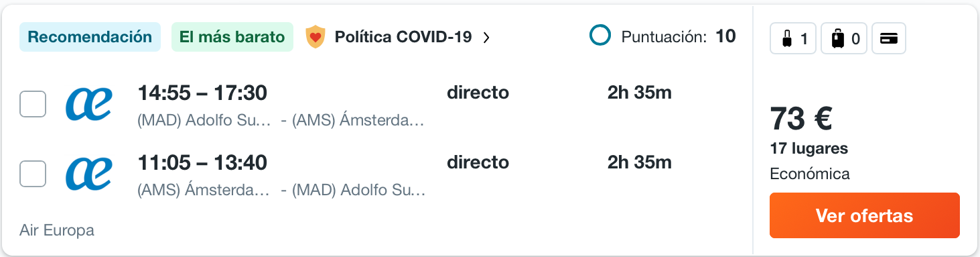Click the Air Europa logo on 11:05 flight
The image size is (980, 257).
[88, 174]
